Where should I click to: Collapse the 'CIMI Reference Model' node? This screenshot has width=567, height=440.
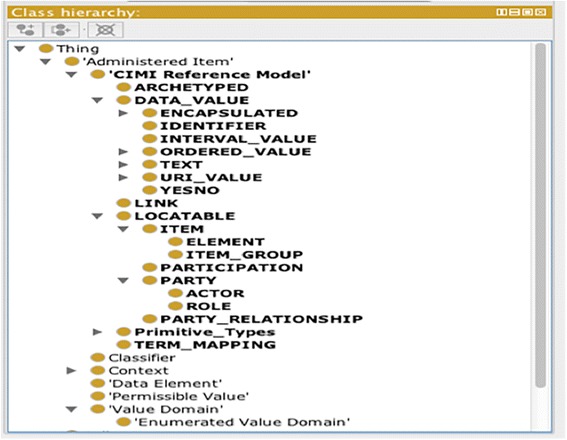(x=71, y=74)
